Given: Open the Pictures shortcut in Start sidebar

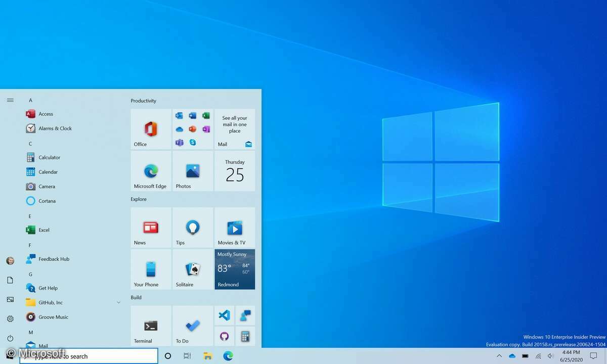Looking at the screenshot, I should 10,300.
